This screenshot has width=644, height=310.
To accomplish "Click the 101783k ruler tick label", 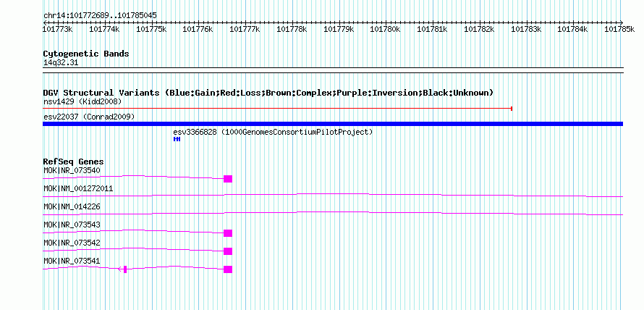I will point(526,29).
